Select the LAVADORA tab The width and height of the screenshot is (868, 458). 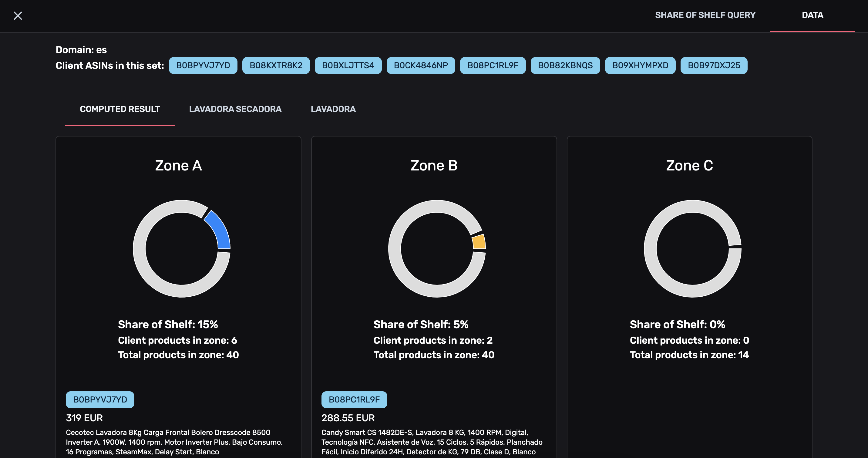[x=333, y=109]
